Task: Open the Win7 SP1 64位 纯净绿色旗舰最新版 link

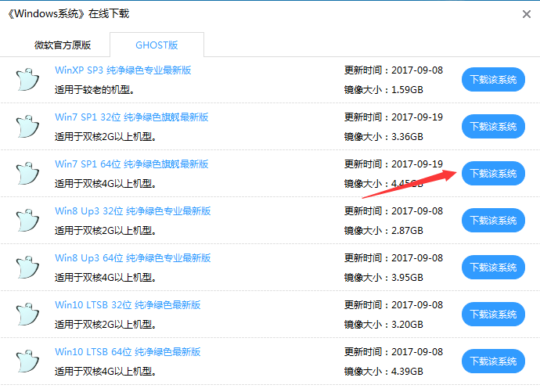Action: click(x=131, y=164)
